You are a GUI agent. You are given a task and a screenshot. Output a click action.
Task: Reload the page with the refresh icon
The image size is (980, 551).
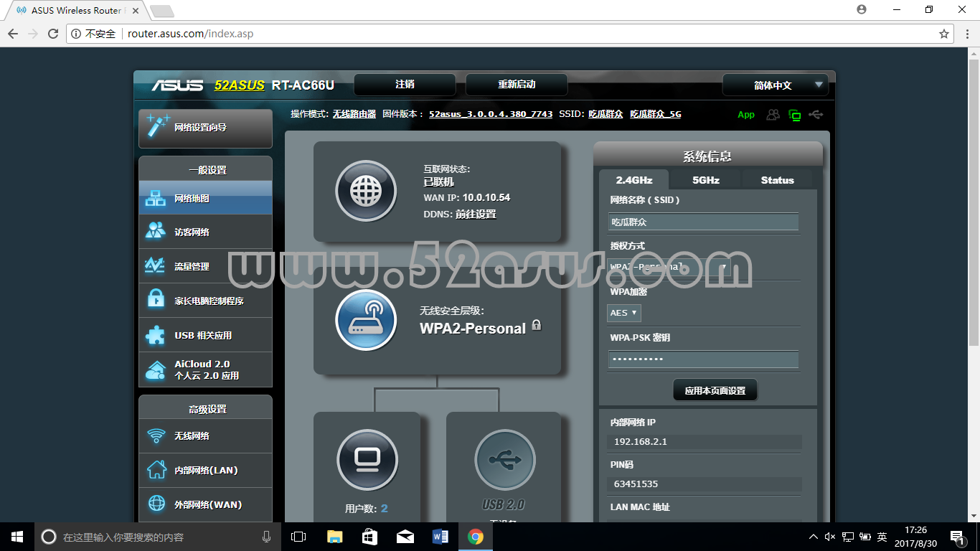click(x=53, y=34)
